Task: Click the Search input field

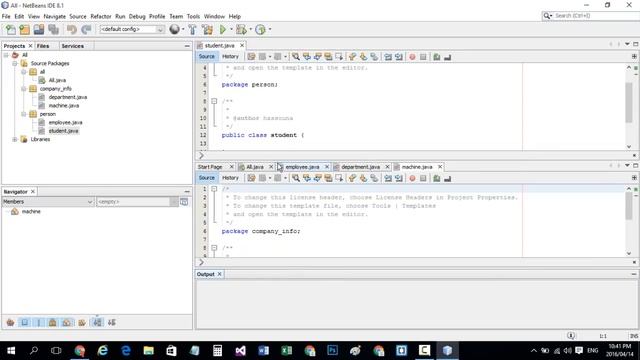Action: [596, 16]
